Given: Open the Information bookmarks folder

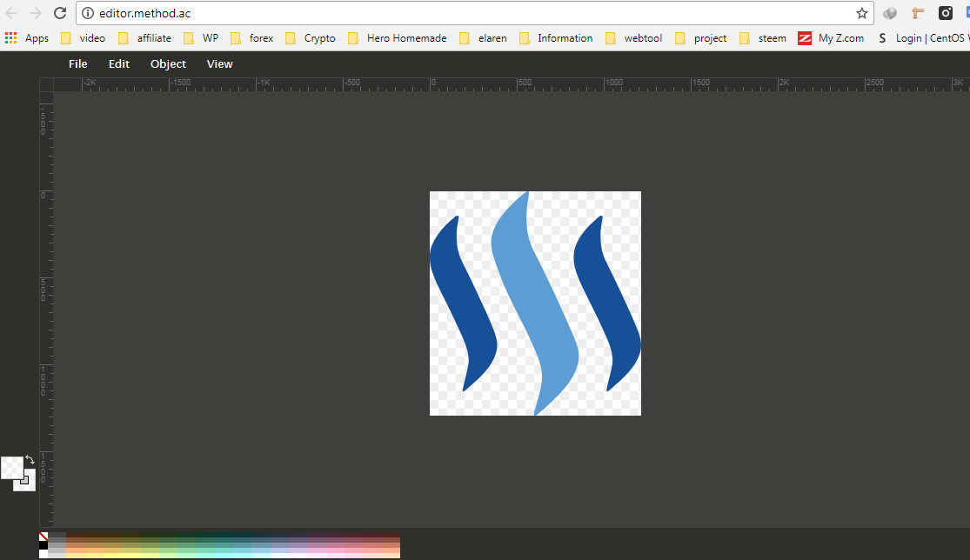Looking at the screenshot, I should coord(556,38).
